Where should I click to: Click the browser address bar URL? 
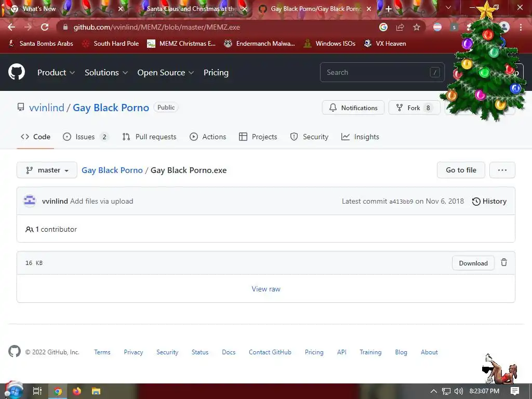tap(157, 27)
